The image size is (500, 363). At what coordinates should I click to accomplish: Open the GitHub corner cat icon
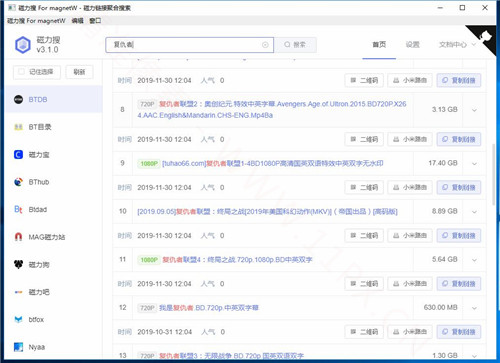(486, 36)
